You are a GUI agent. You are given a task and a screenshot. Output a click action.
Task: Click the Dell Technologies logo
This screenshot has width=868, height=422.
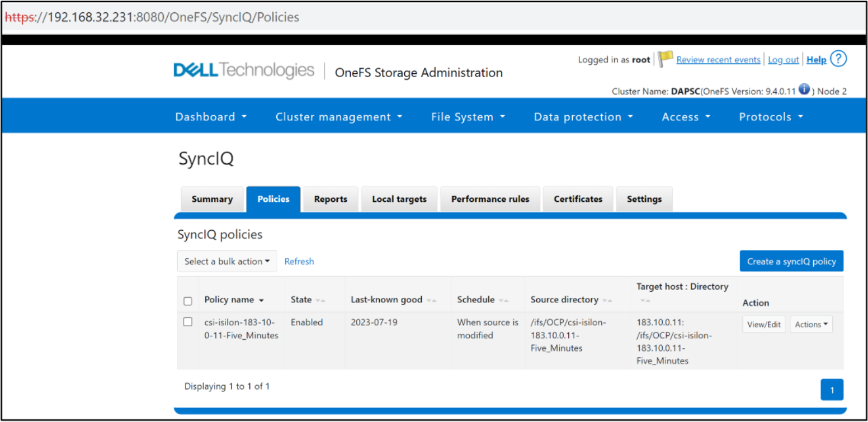pyautogui.click(x=244, y=70)
